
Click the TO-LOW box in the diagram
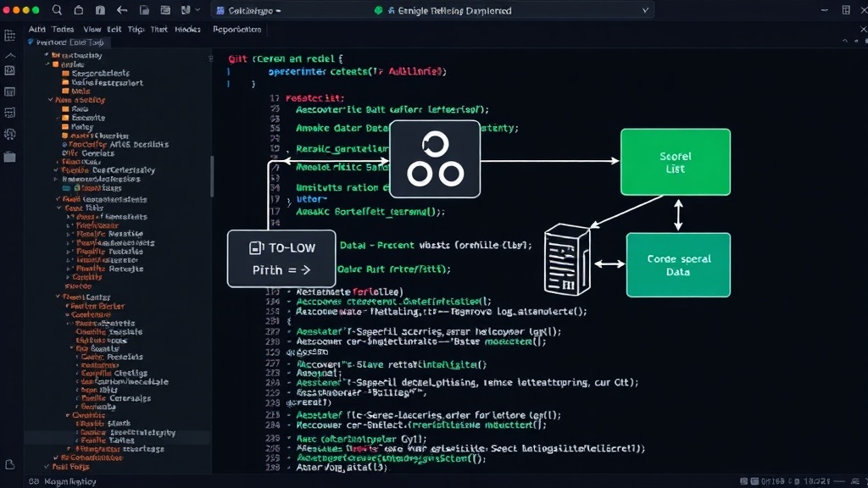pyautogui.click(x=281, y=258)
